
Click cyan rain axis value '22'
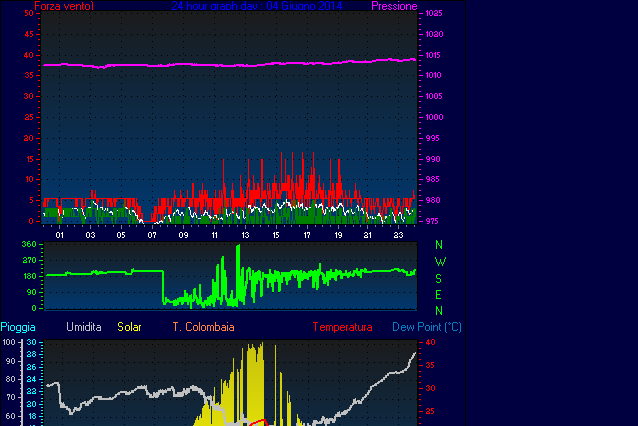tap(32, 391)
